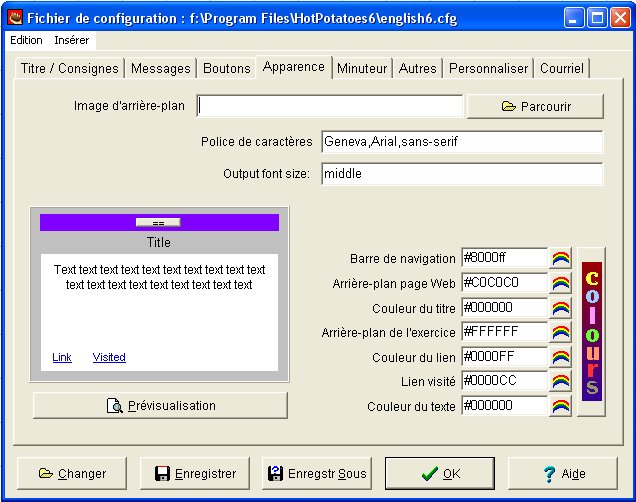Click the Police de caractères field
Screen dimensions: 636x502
tap(462, 142)
